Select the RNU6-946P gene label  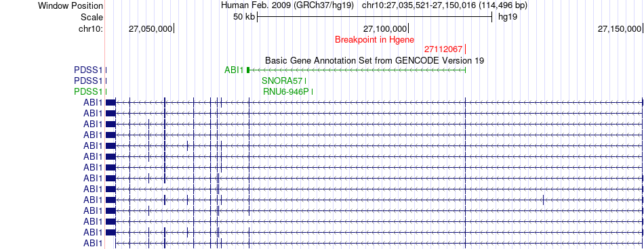tap(286, 91)
